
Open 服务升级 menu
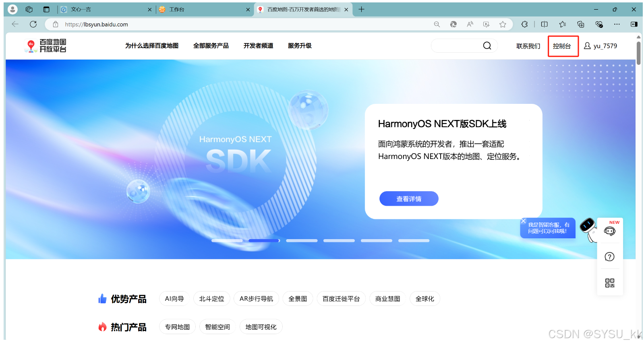[300, 46]
